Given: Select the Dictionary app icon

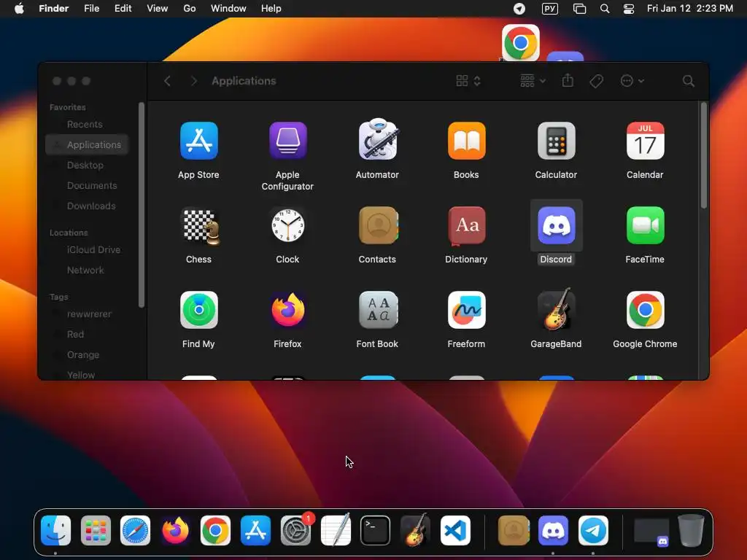Looking at the screenshot, I should click(x=466, y=226).
